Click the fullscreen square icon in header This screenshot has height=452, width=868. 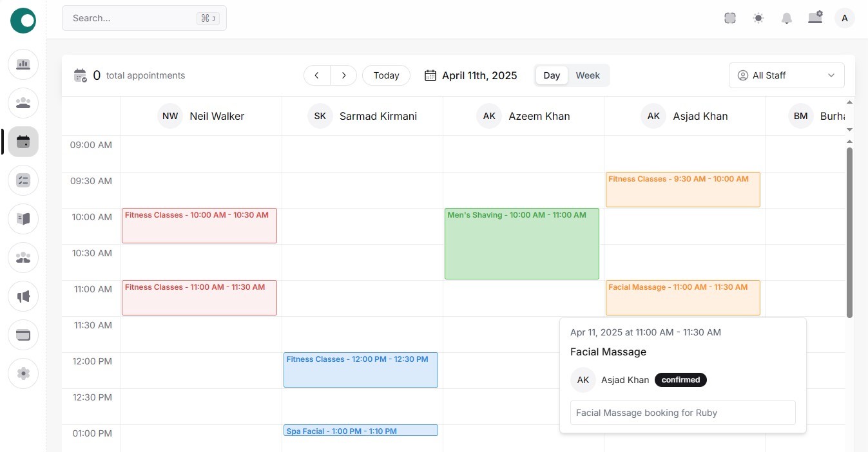729,18
